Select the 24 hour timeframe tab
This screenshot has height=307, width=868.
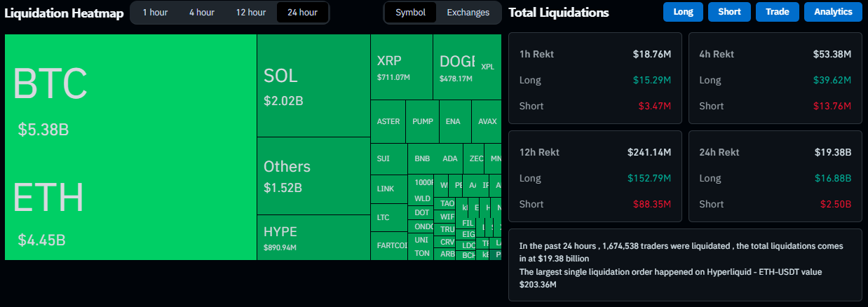[302, 13]
